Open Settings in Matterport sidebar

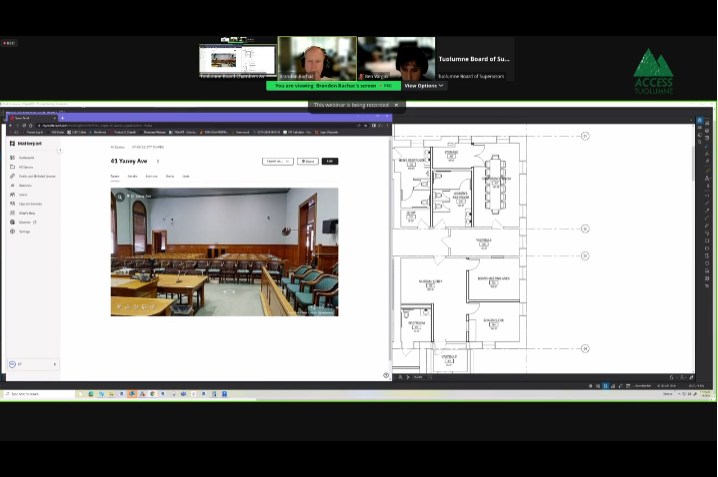click(24, 231)
